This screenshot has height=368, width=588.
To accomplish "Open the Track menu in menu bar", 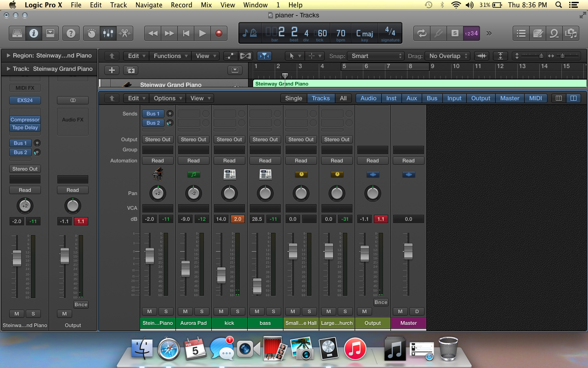I will (x=119, y=5).
